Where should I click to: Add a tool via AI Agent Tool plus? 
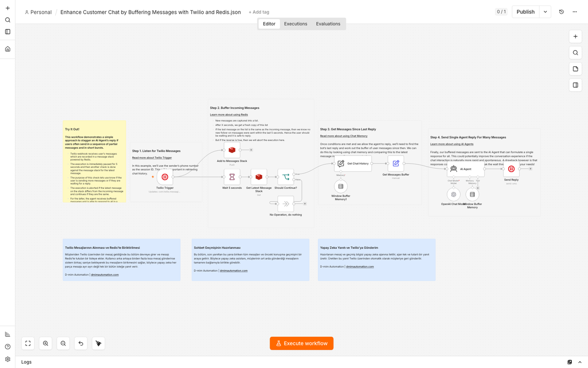(478, 188)
